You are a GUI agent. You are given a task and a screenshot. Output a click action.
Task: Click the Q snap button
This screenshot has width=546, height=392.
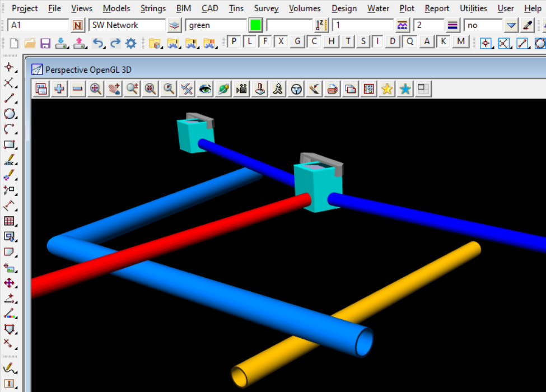(x=410, y=41)
